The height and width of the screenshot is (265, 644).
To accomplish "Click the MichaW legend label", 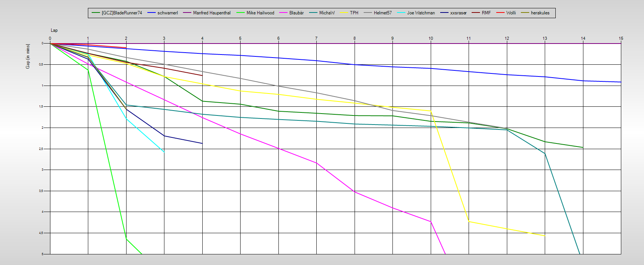I will click(x=327, y=13).
